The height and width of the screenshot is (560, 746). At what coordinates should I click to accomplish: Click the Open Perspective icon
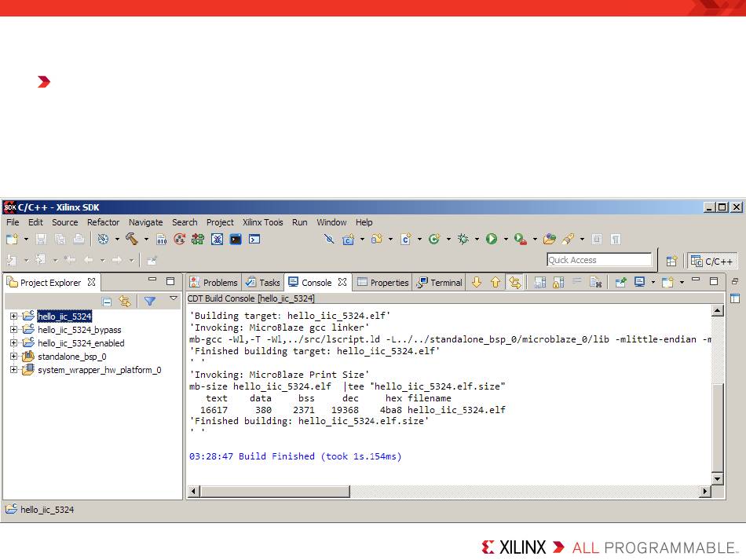click(x=671, y=261)
